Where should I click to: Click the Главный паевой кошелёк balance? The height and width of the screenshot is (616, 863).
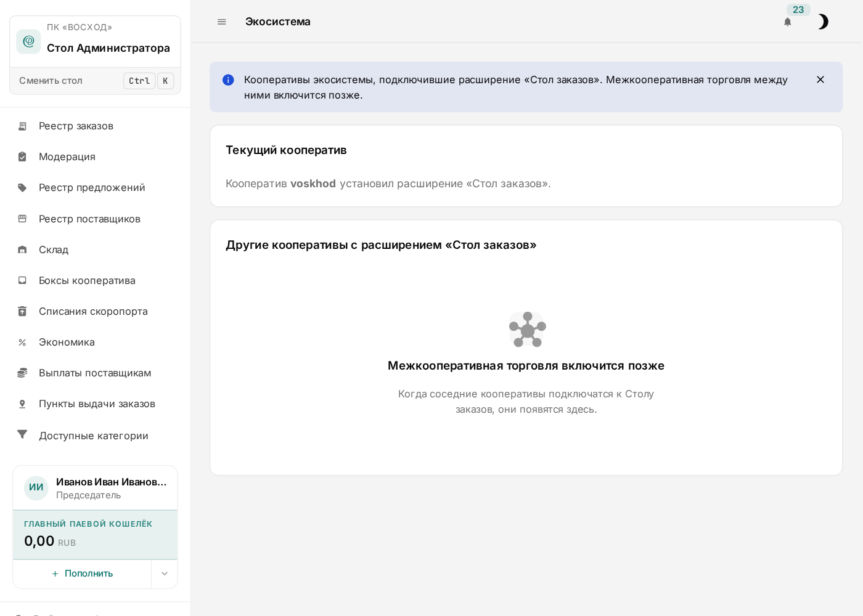click(95, 535)
